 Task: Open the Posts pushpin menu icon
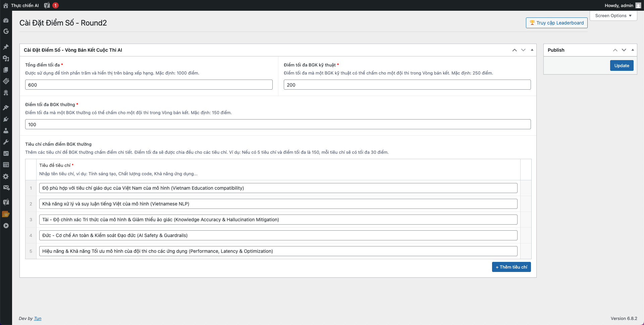tap(6, 47)
